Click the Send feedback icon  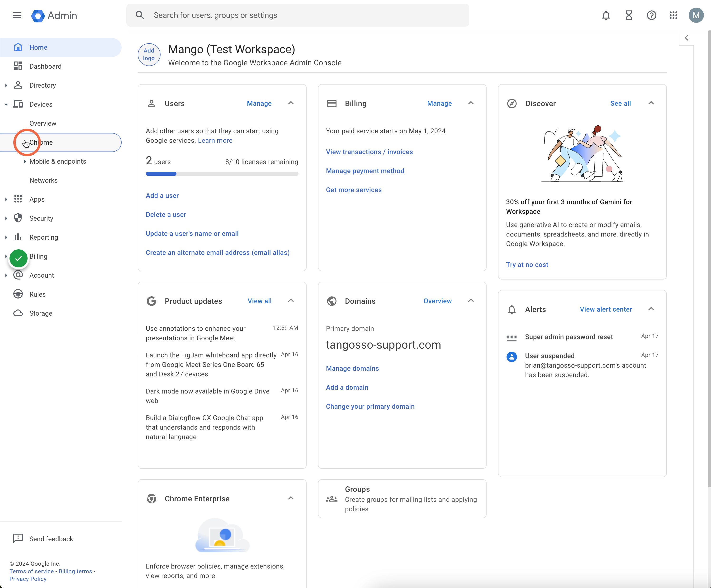coord(18,538)
